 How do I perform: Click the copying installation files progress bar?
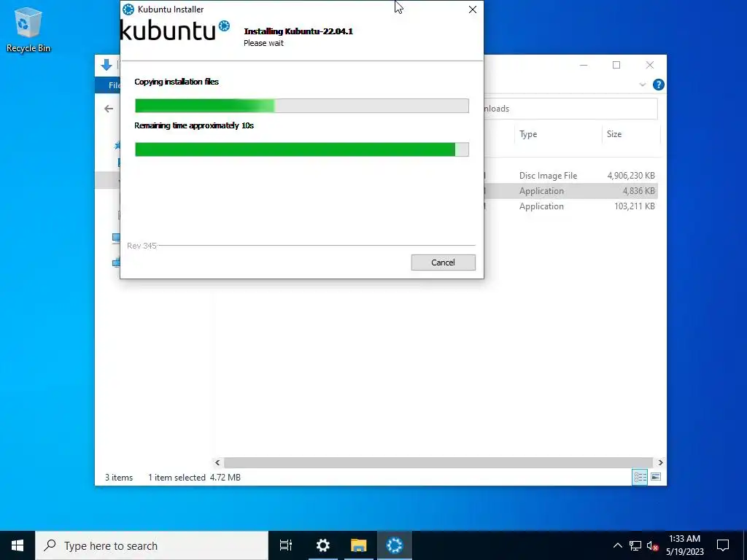301,106
